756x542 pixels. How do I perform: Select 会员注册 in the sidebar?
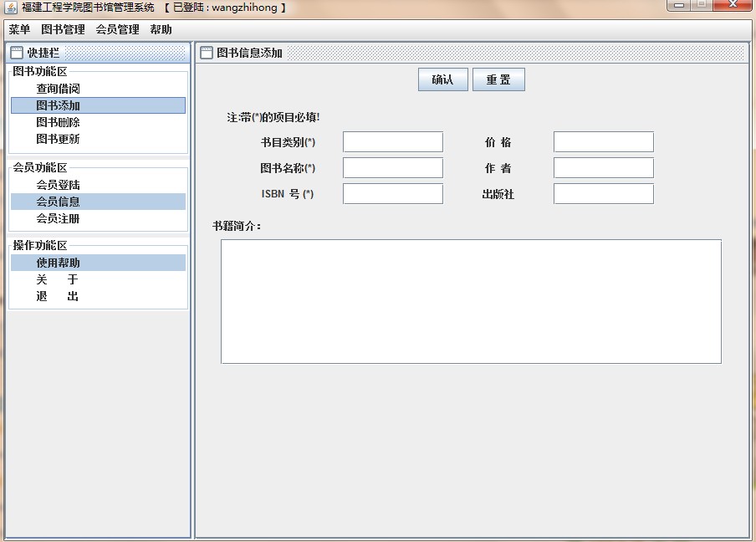[x=58, y=218]
